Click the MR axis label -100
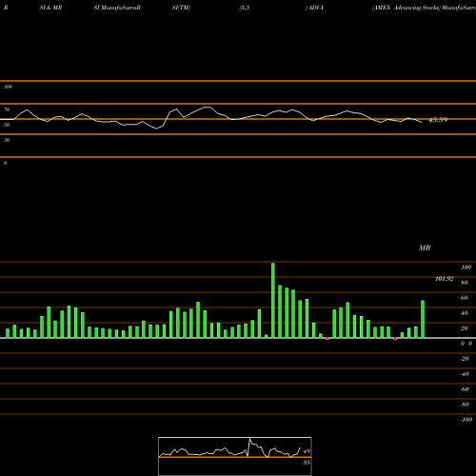 click(466, 420)
